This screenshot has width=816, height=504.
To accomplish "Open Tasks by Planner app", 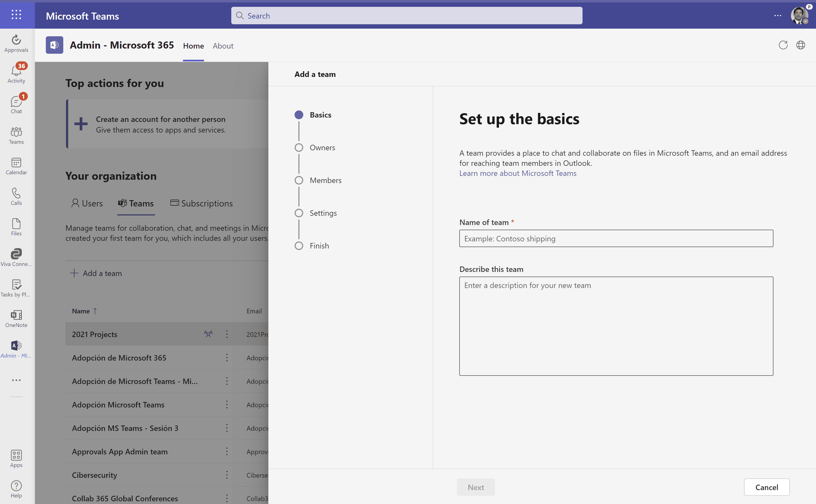I will point(16,288).
